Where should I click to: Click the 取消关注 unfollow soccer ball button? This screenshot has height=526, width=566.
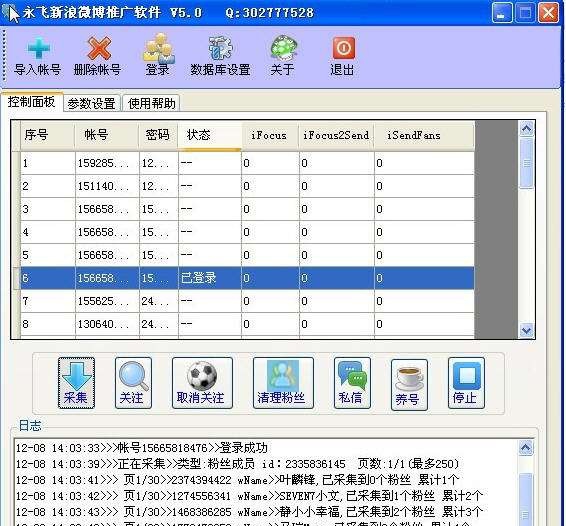(202, 383)
